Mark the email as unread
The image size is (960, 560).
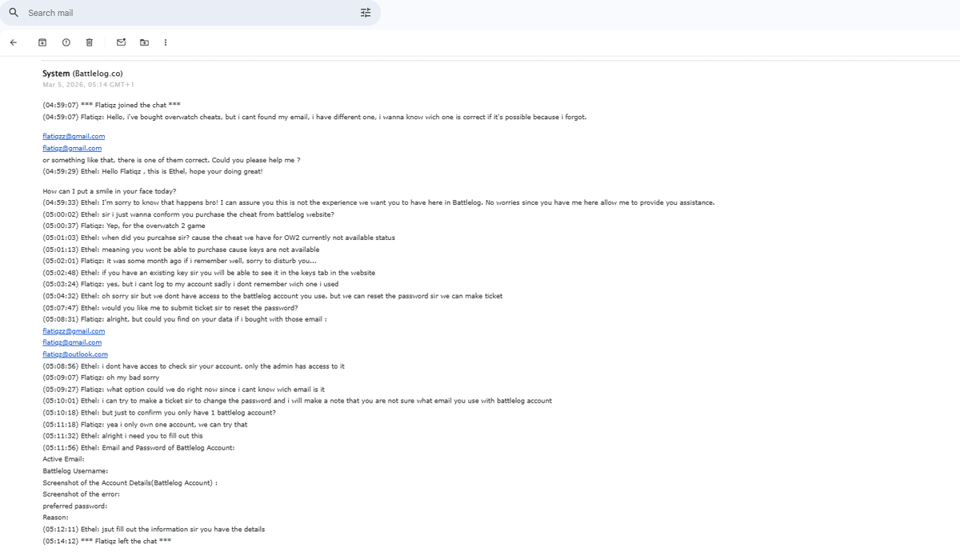(121, 42)
